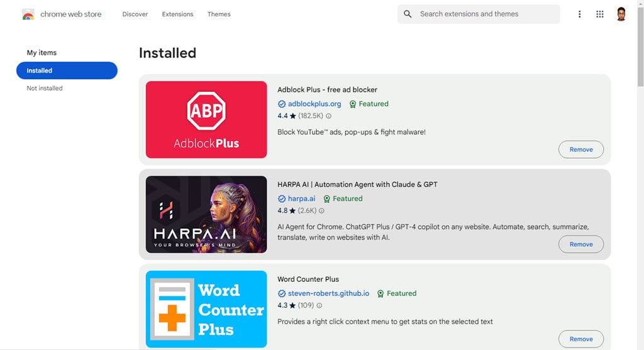This screenshot has width=644, height=350.
Task: Click the AI Agent for Chrome description text
Action: [x=433, y=232]
